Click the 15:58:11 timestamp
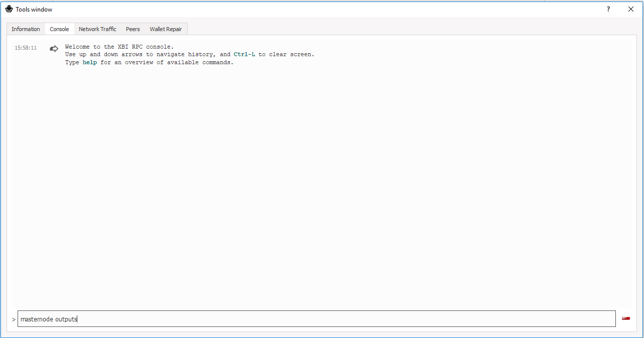 [26, 48]
